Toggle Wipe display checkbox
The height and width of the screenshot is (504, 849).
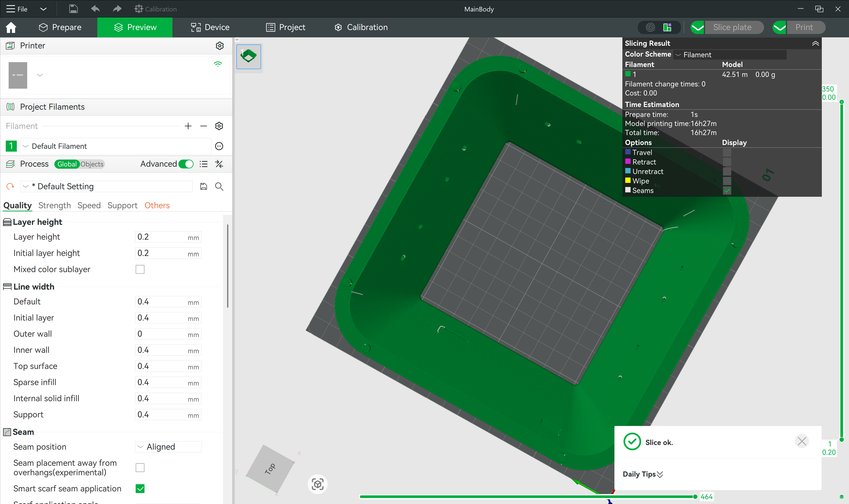click(x=727, y=181)
